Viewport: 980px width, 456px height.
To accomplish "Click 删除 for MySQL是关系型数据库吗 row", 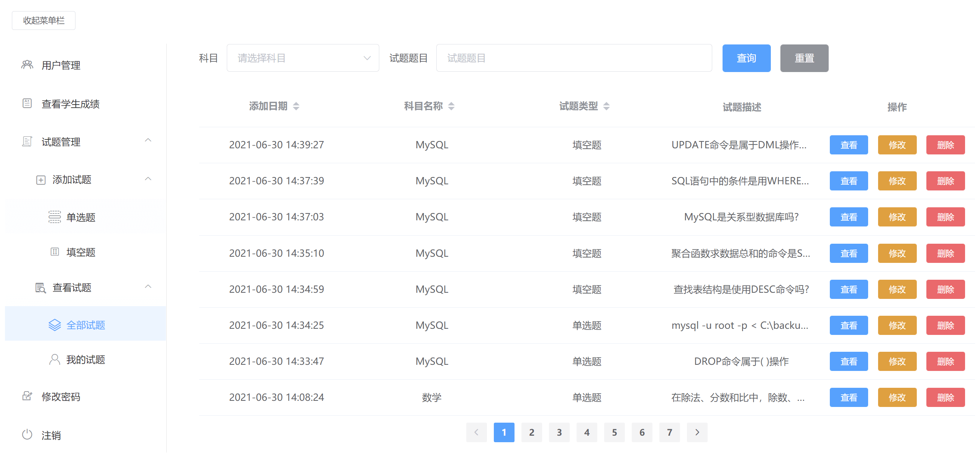I will coord(945,217).
